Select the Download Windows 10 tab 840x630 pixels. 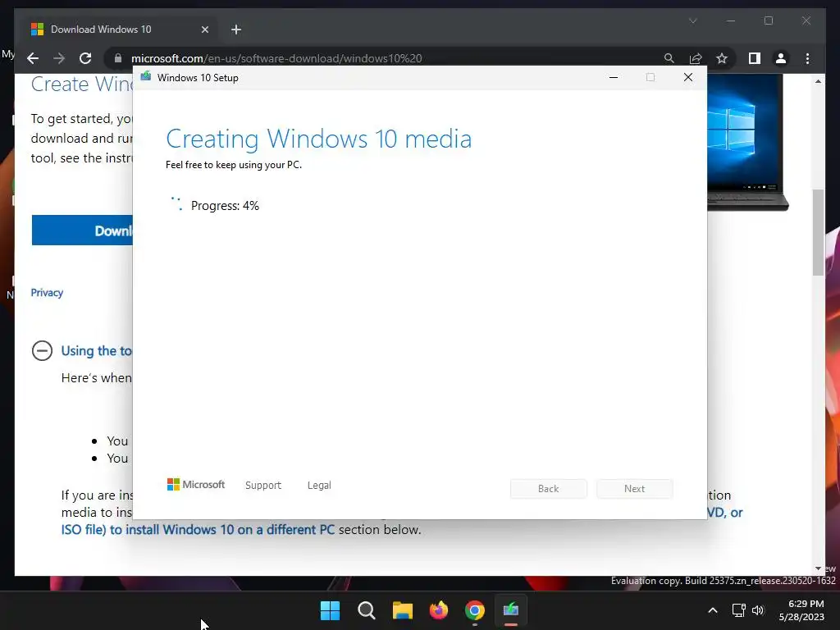click(x=118, y=30)
